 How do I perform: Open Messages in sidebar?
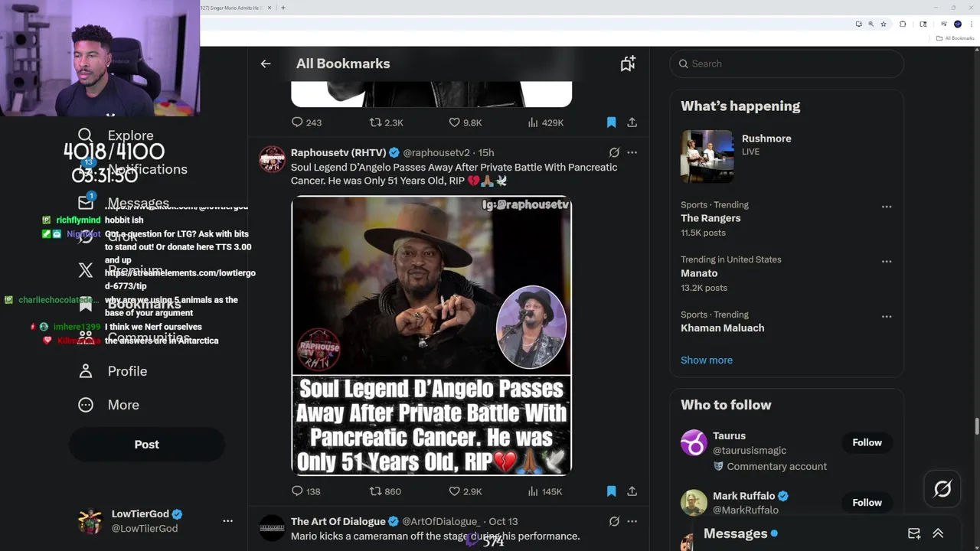124,203
